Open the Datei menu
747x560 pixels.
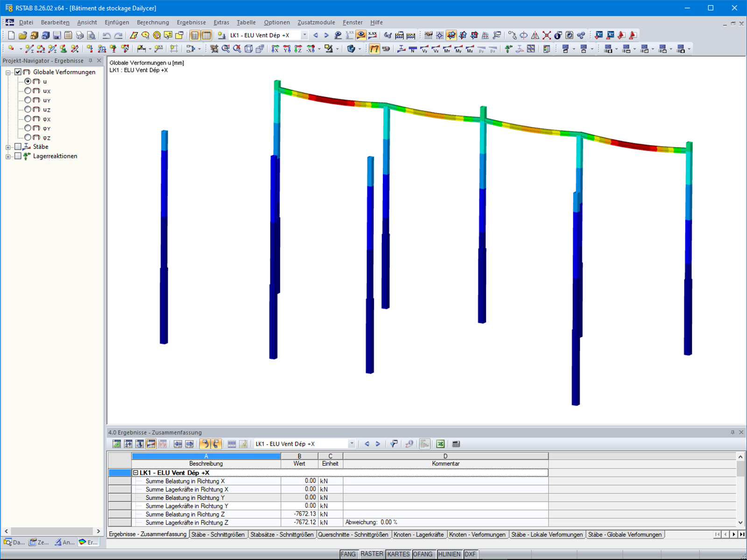[x=26, y=22]
